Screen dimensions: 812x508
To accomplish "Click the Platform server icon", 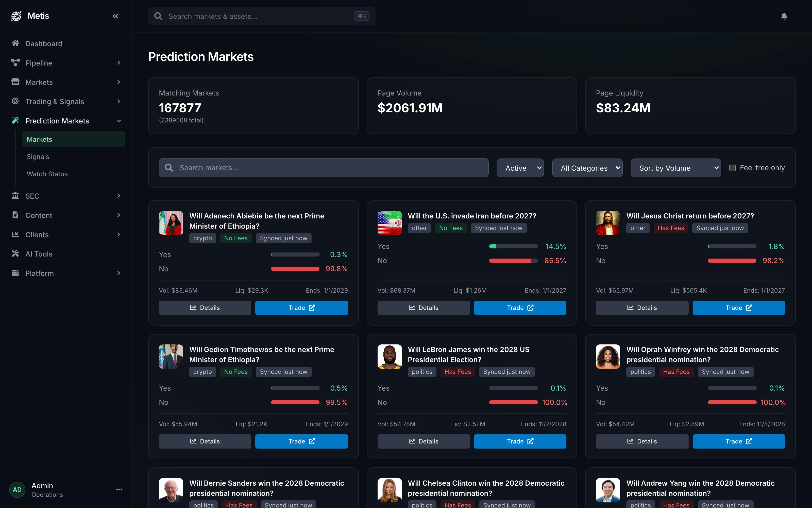I will pyautogui.click(x=15, y=273).
